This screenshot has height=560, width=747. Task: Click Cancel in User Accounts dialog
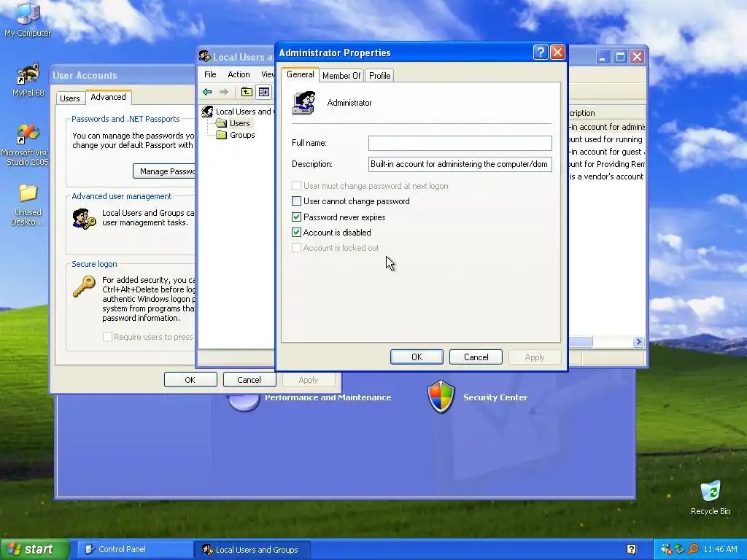tap(249, 380)
